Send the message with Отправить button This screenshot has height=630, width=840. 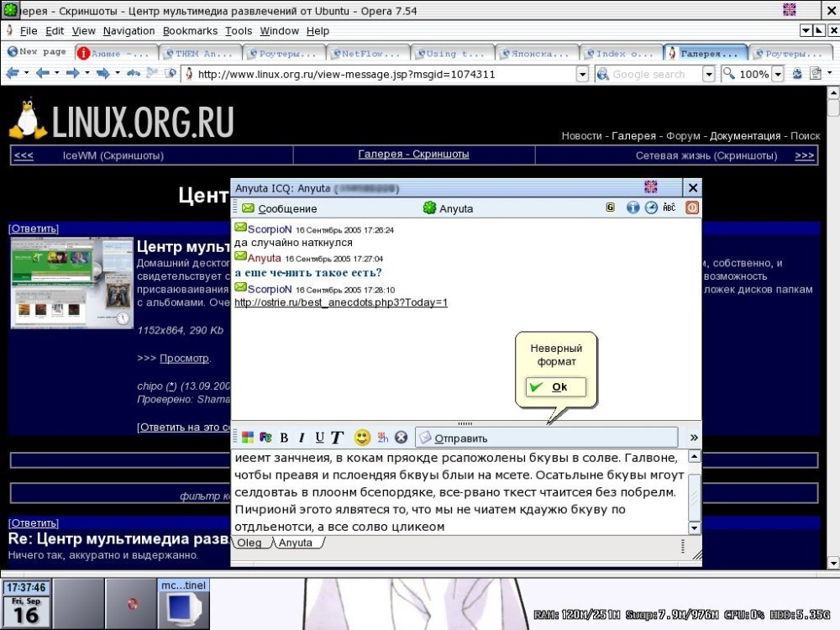point(547,438)
